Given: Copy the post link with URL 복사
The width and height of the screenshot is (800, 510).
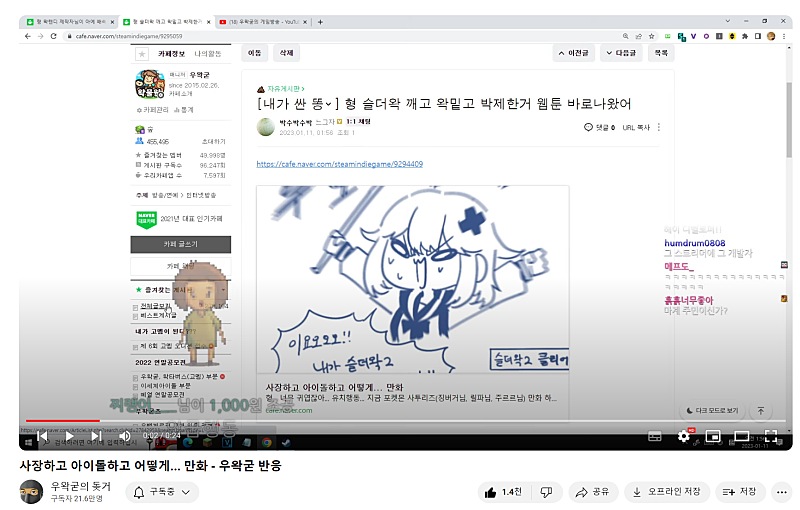Looking at the screenshot, I should (636, 128).
